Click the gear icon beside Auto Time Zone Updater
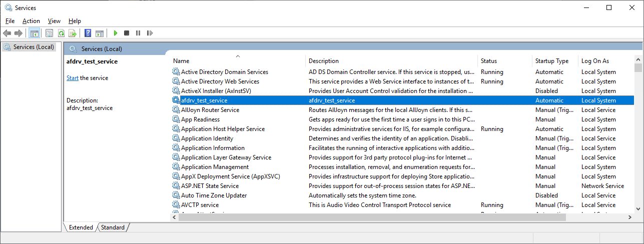The width and height of the screenshot is (644, 244). (x=176, y=195)
